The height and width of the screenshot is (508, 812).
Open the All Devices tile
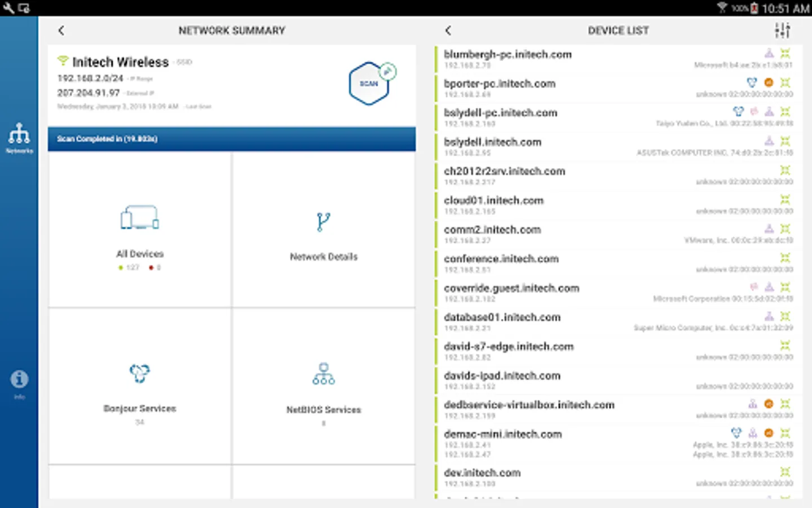tap(140, 230)
